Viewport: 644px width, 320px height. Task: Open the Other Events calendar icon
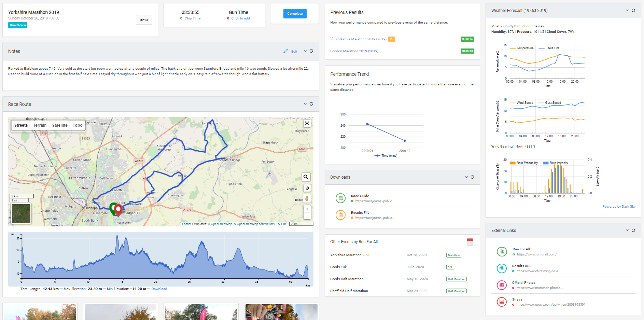tap(470, 242)
